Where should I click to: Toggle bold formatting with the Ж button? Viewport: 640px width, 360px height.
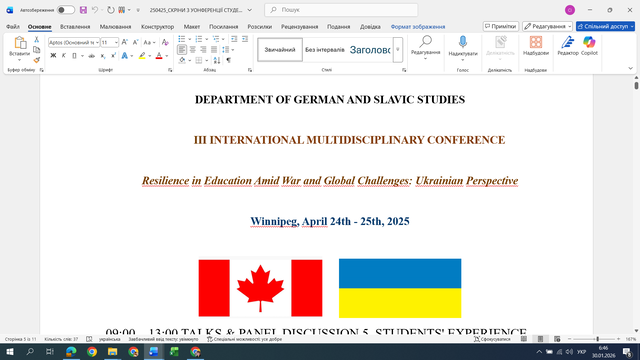[53, 56]
